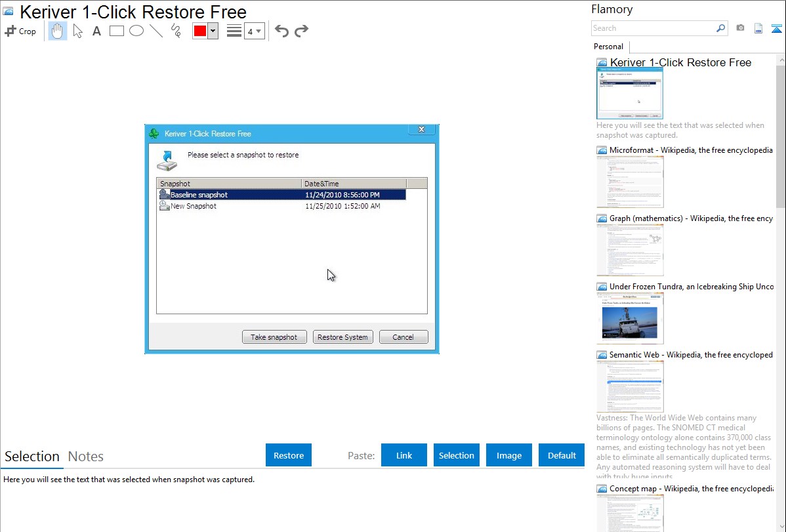Select the ellipse drawing tool
This screenshot has width=786, height=532.
tap(136, 31)
